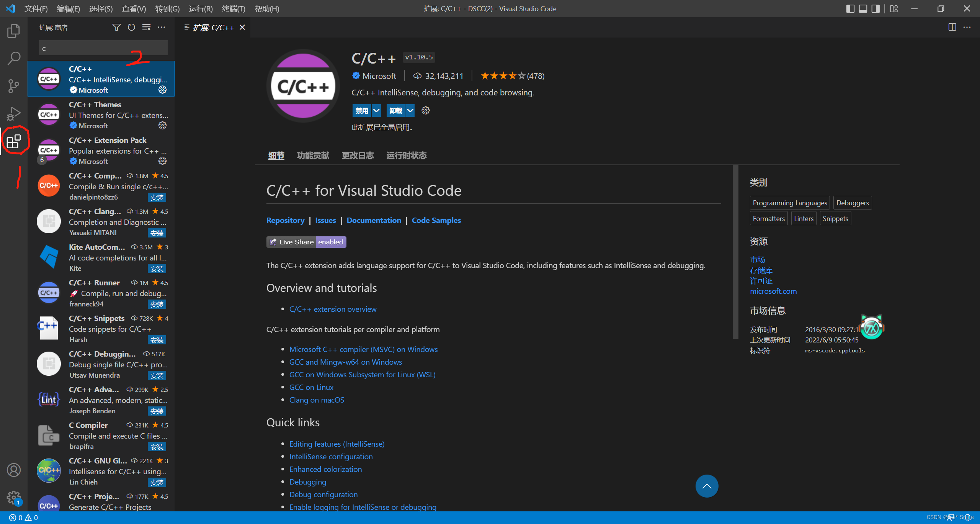Open the Source Control view
Screen dimensions: 980x524
click(x=14, y=86)
